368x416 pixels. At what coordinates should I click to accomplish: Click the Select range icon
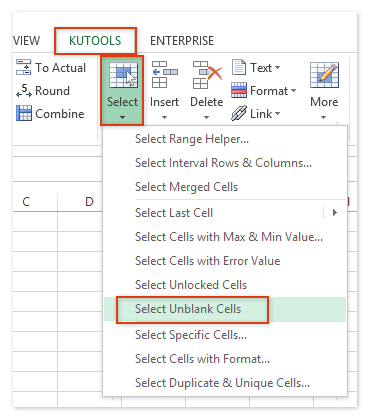(123, 75)
